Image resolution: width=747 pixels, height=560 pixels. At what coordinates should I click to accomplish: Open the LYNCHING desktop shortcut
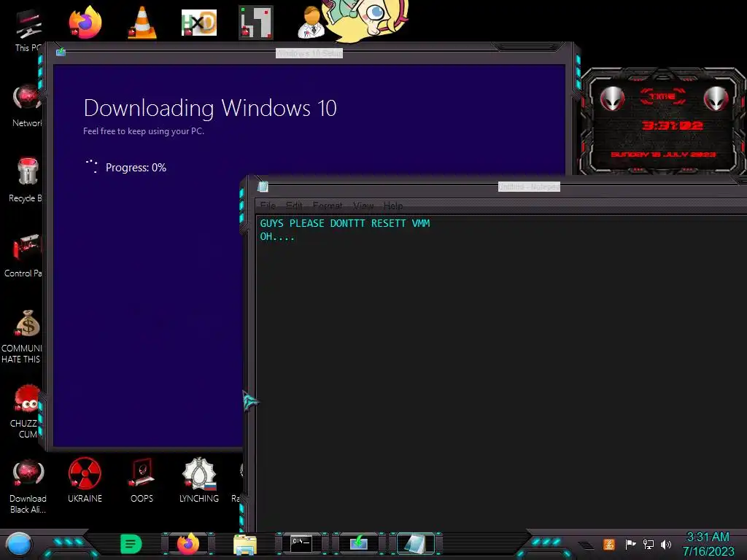(199, 481)
